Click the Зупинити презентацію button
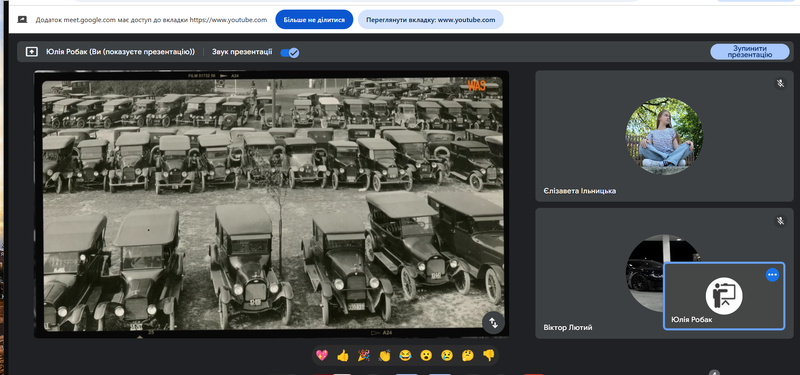This screenshot has width=800, height=375. 749,52
